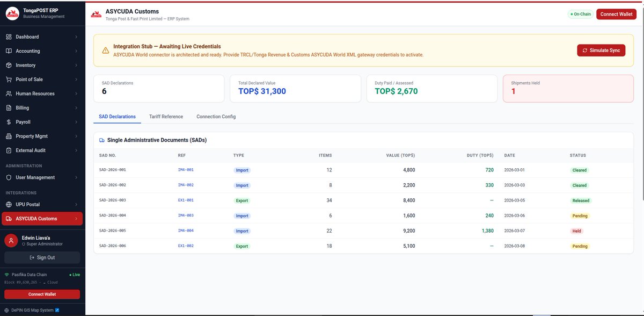Expand the Billing section arrow
Image resolution: width=644 pixels, height=316 pixels.
point(76,108)
